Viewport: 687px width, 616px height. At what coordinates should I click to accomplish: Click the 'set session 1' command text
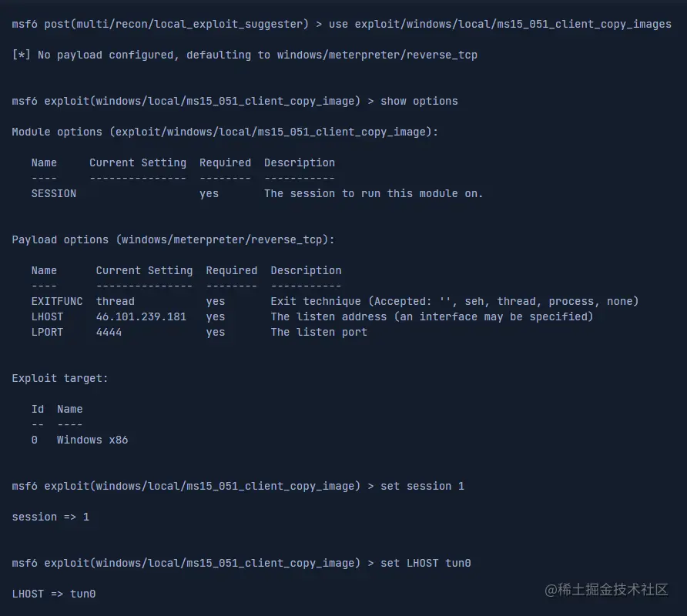pos(422,487)
